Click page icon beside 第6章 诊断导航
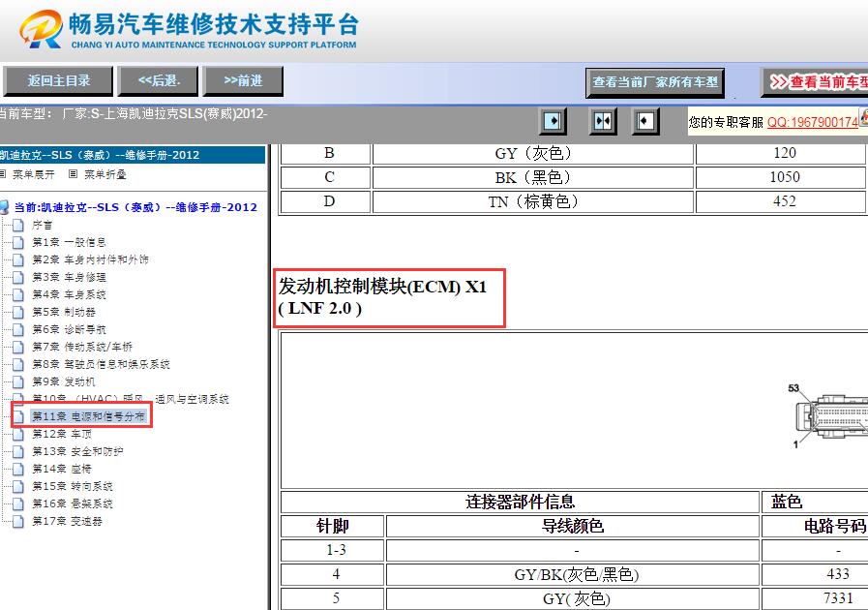The height and width of the screenshot is (610, 868). click(18, 329)
